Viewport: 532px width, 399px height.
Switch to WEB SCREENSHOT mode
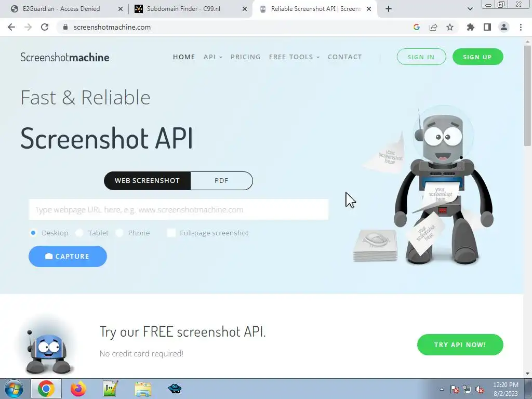(x=147, y=180)
